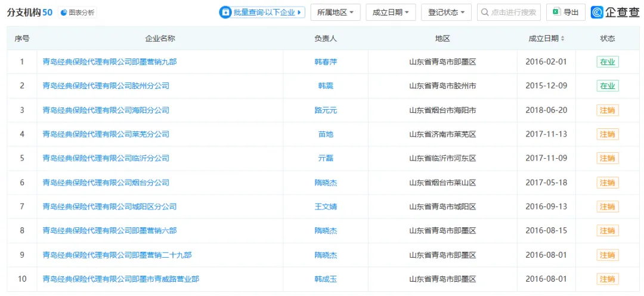Open person link 苗地
Viewport: 644px width, 296px height.
pos(326,134)
